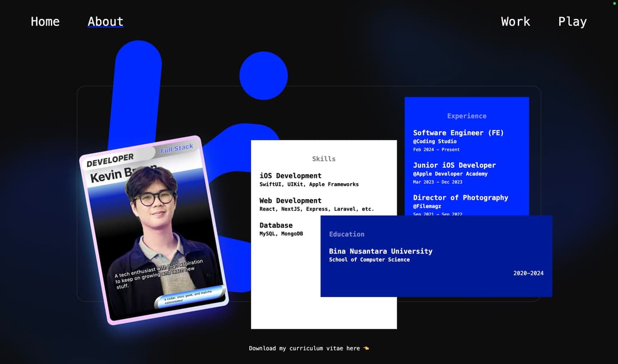Click the tech enthusiast bio text on card
Viewport: 618px width, 364px height.
[159, 274]
